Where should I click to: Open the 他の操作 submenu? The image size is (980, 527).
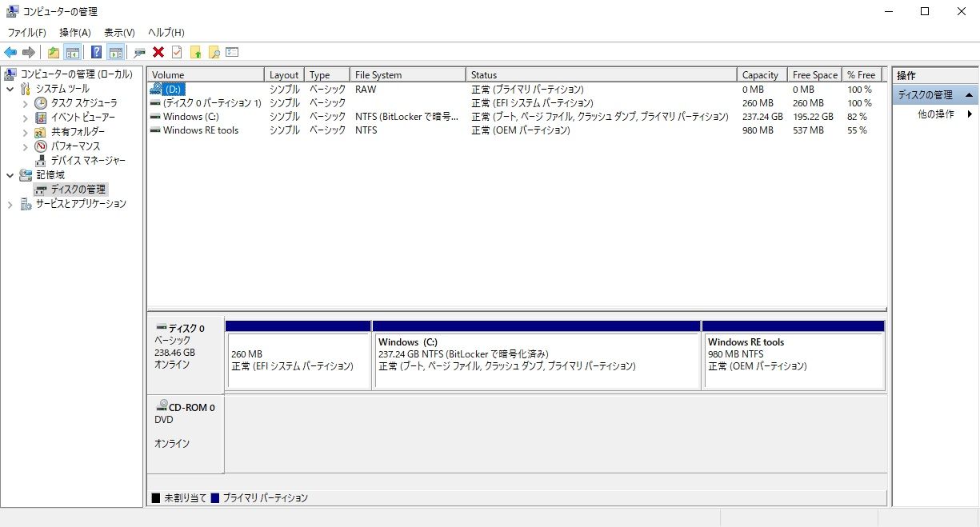935,114
